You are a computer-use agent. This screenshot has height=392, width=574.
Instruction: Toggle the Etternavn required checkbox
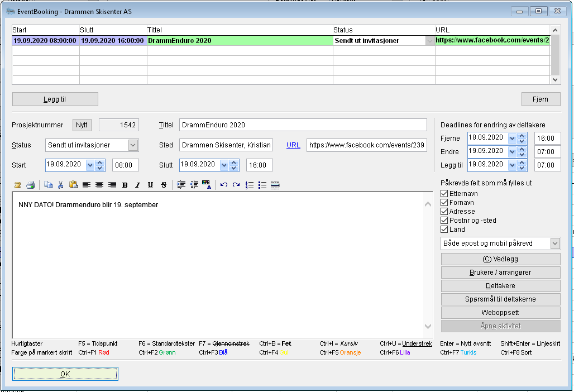(444, 194)
